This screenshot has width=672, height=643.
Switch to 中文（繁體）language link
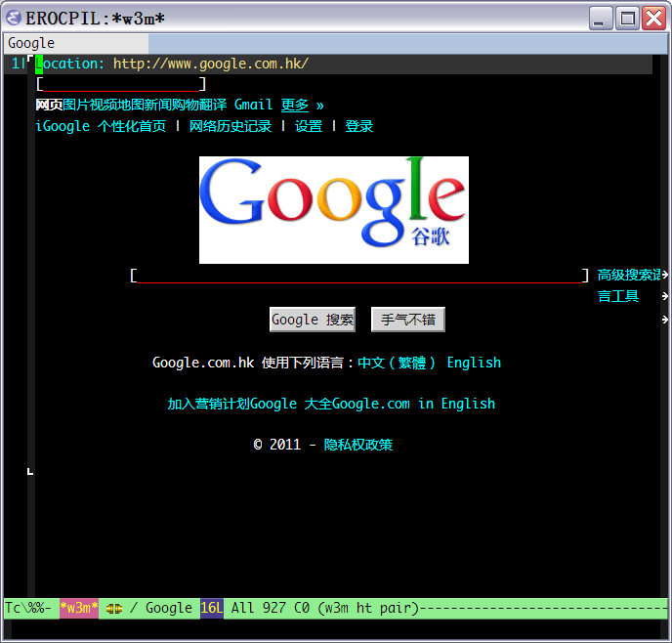click(397, 363)
